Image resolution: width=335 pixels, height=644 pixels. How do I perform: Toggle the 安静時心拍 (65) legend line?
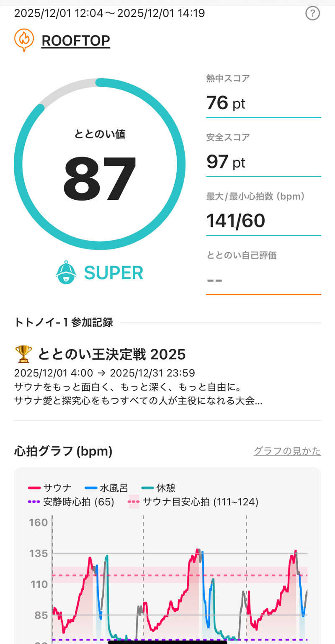point(71,502)
